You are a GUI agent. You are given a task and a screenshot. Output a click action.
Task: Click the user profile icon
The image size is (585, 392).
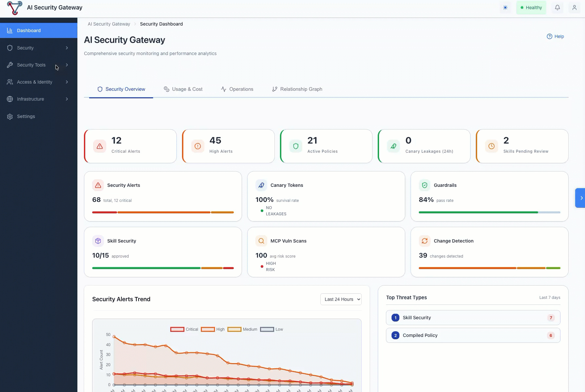575,7
